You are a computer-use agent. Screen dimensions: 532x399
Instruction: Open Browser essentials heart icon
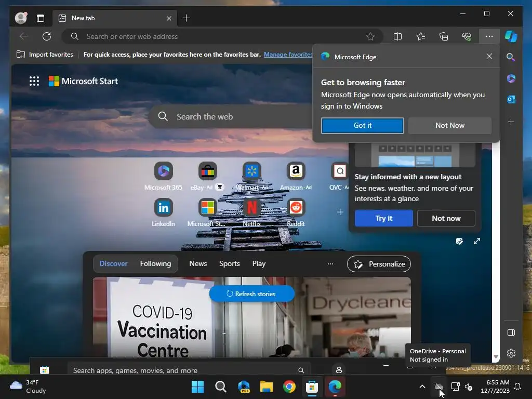(x=467, y=36)
